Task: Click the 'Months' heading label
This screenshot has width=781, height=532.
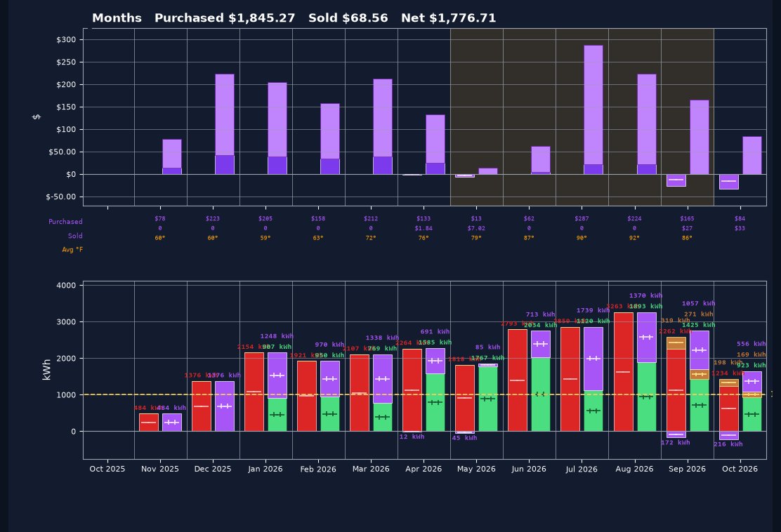Action: (117, 18)
